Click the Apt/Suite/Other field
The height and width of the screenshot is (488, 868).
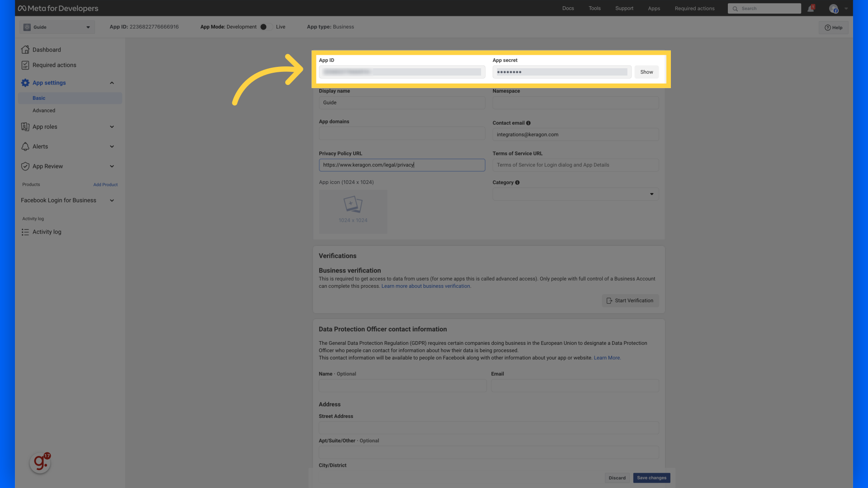pyautogui.click(x=489, y=452)
